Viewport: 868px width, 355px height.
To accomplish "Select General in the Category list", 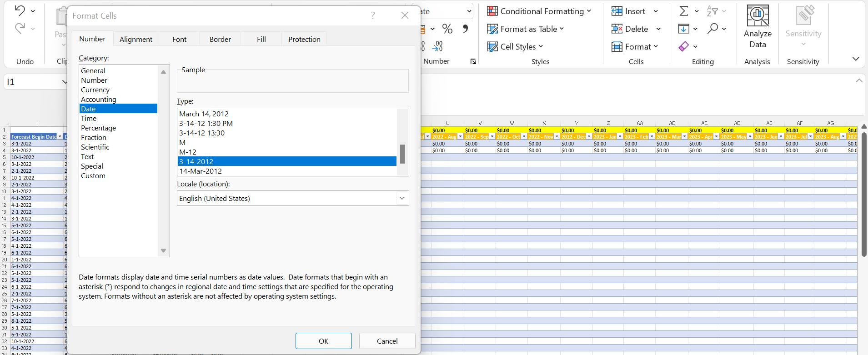I will pos(118,71).
